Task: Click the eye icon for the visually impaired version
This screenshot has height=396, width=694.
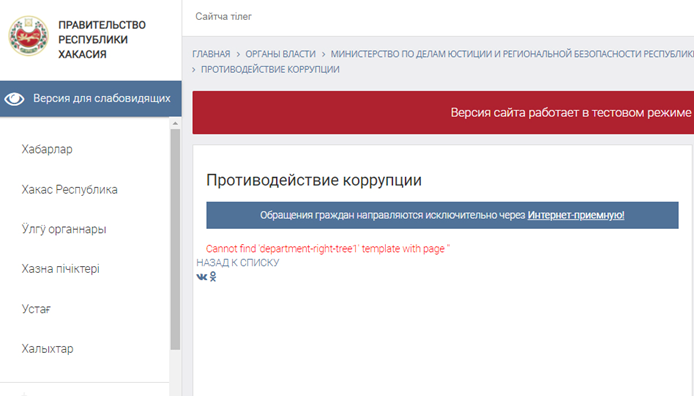Action: click(x=14, y=99)
